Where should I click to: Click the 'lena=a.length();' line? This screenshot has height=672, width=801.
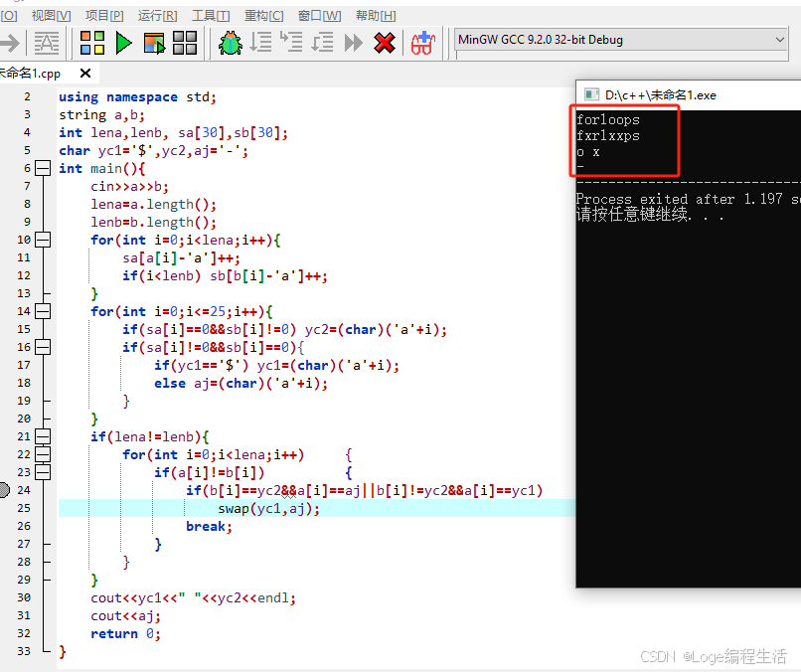coord(154,205)
